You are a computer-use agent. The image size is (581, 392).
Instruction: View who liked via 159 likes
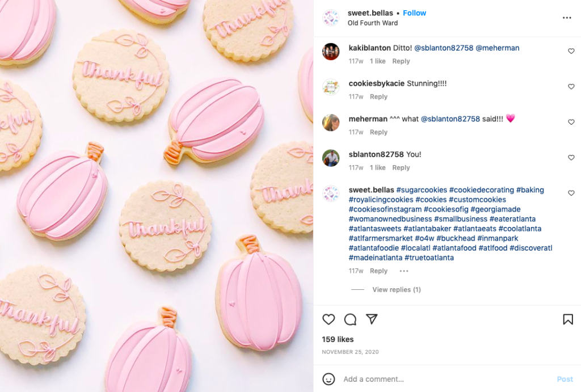[x=338, y=339]
